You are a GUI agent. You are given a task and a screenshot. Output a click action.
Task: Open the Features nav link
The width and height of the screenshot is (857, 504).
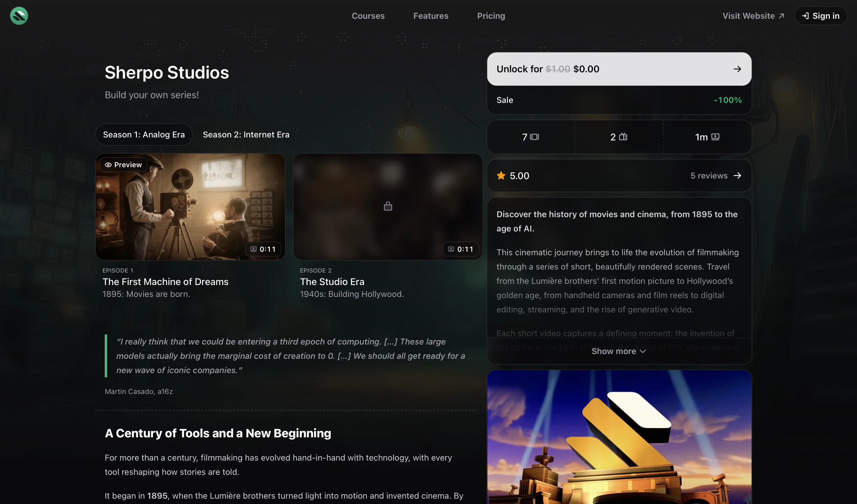click(431, 16)
